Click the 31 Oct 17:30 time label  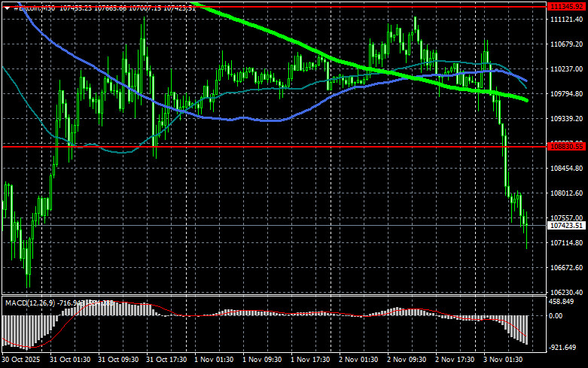pos(166,360)
